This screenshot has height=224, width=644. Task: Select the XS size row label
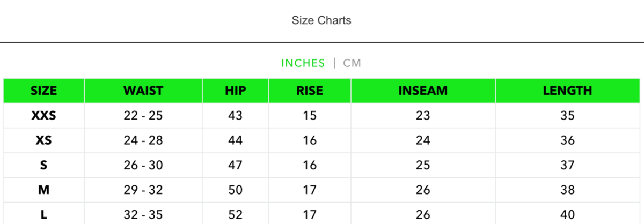coord(43,140)
